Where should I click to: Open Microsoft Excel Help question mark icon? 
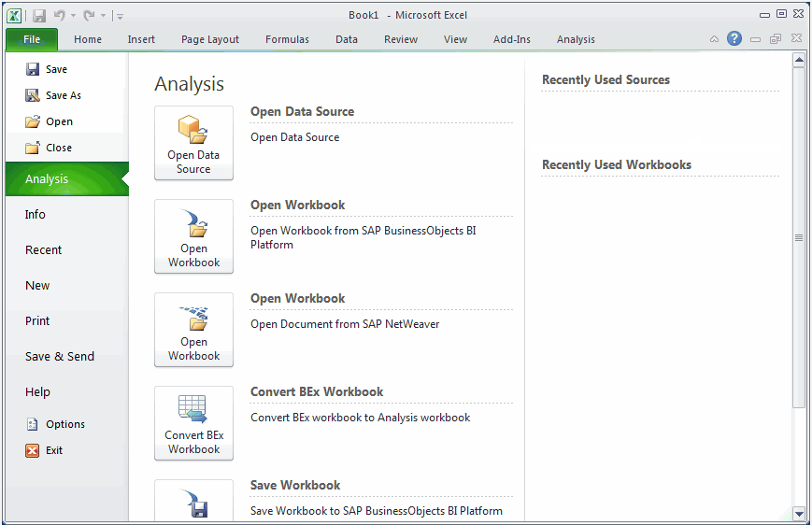coord(734,39)
